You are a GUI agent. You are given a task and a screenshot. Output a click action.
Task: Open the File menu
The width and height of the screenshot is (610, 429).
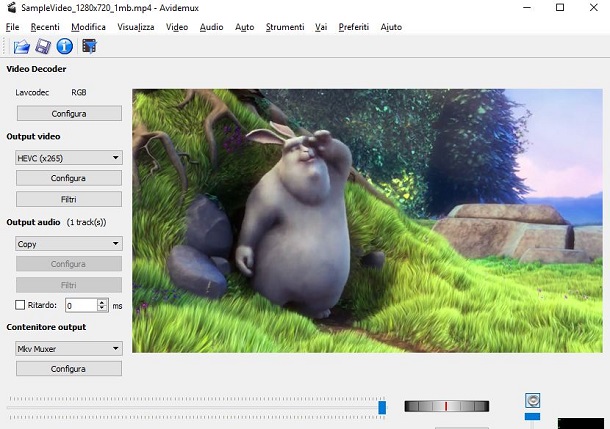[12, 27]
